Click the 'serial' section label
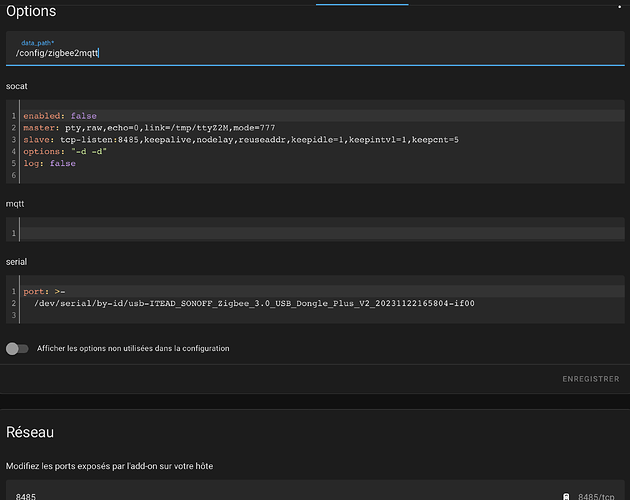Image resolution: width=630 pixels, height=500 pixels. click(x=16, y=262)
